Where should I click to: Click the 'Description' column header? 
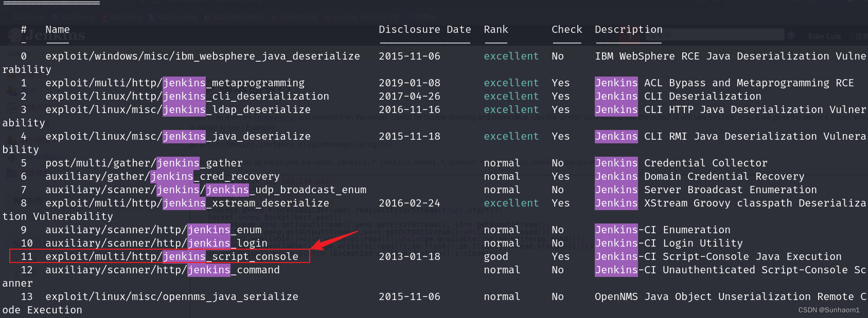pyautogui.click(x=629, y=29)
